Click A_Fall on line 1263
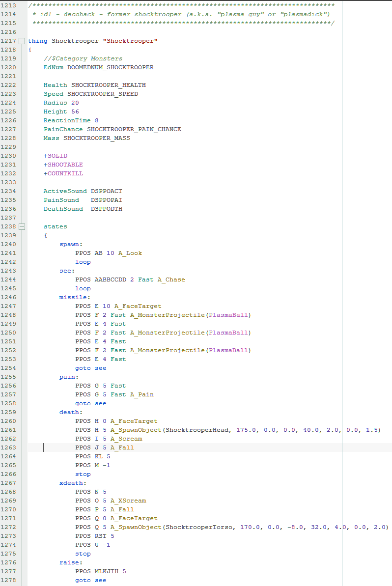 (x=122, y=447)
